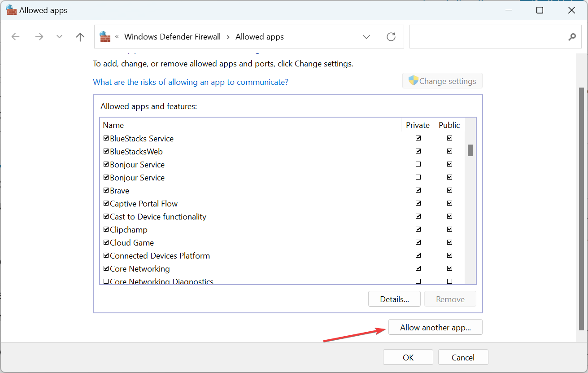Click the Details... button
Viewport: 588px width, 373px height.
point(394,299)
